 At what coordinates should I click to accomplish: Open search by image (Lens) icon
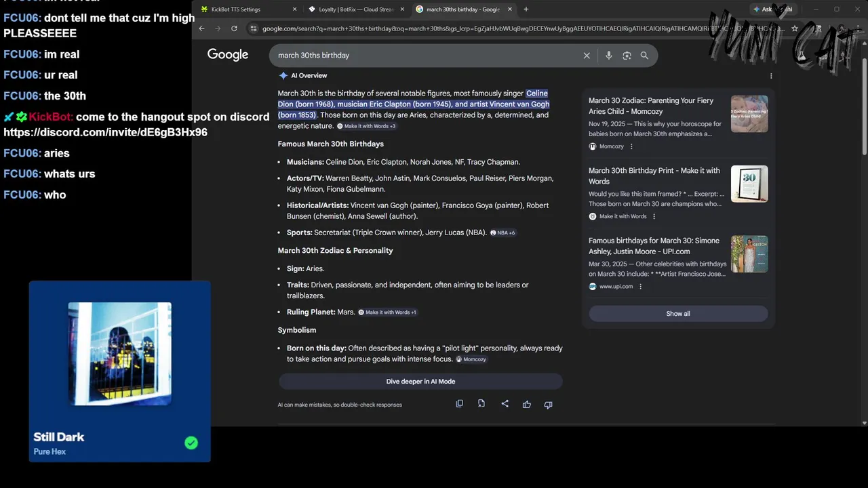pyautogui.click(x=627, y=56)
